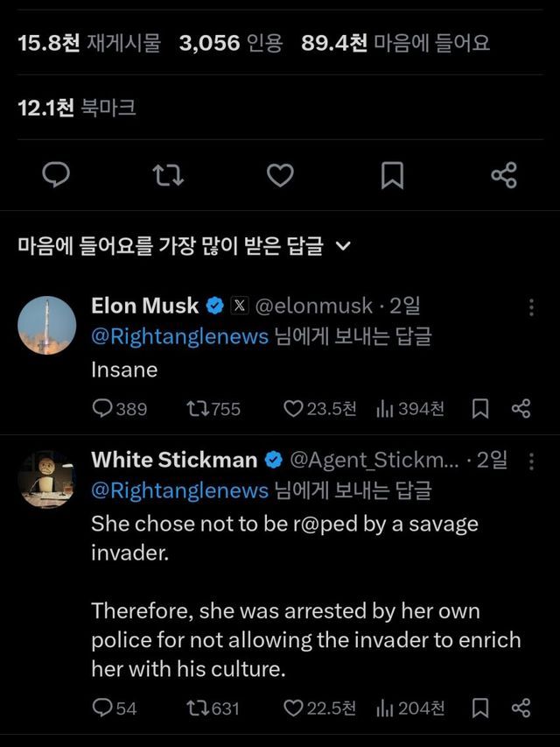Viewport: 560px width, 747px height.
Task: Share Elon Musk's reply
Action: click(521, 408)
